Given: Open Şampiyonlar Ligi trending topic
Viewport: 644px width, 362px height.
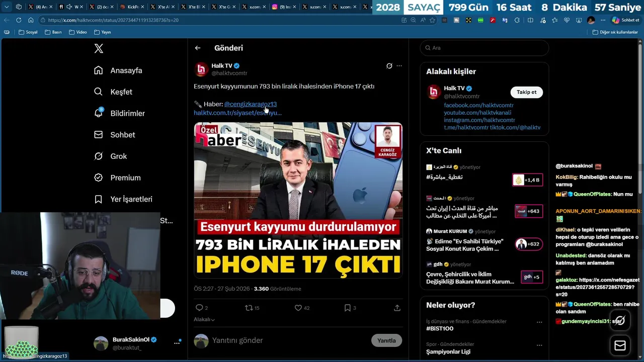Looking at the screenshot, I should pyautogui.click(x=448, y=352).
